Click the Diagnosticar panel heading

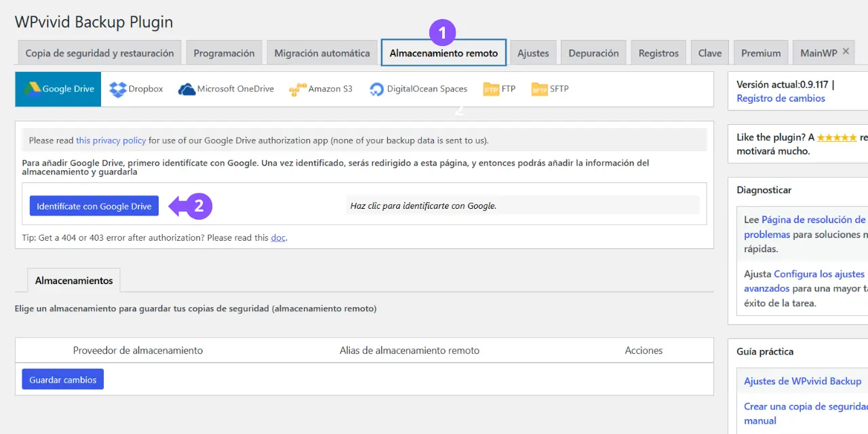click(764, 190)
